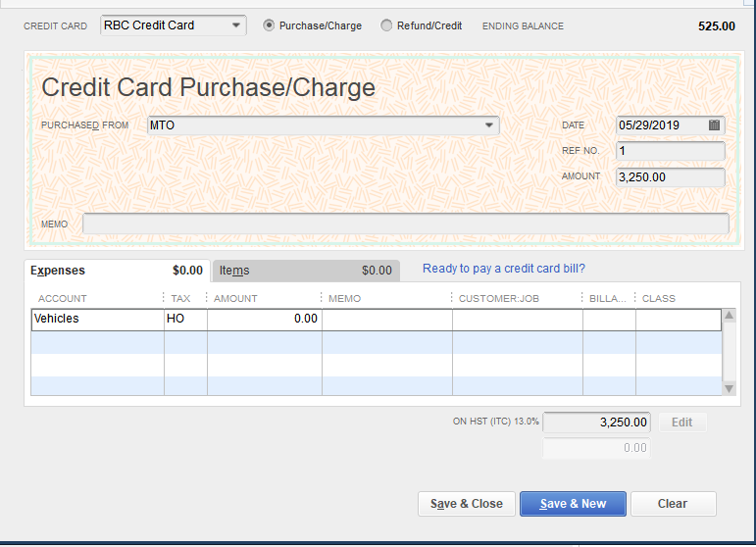This screenshot has width=756, height=547.
Task: Focus the Amount field showing 3,250.00
Action: (x=671, y=177)
